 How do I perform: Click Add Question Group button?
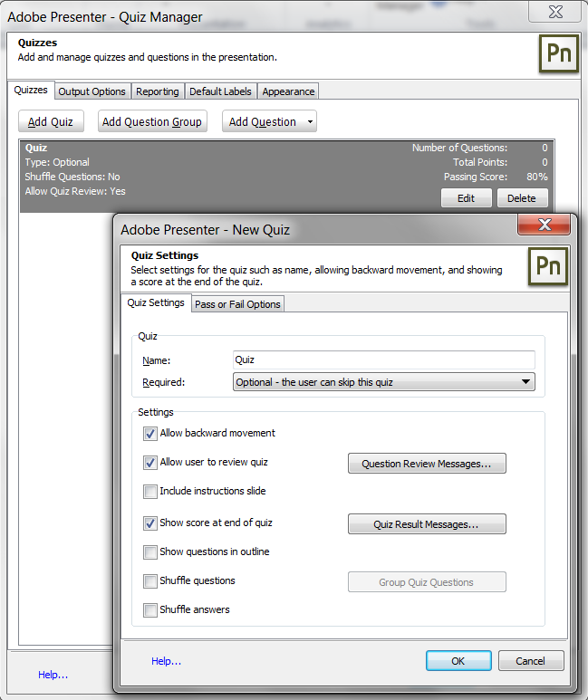152,121
